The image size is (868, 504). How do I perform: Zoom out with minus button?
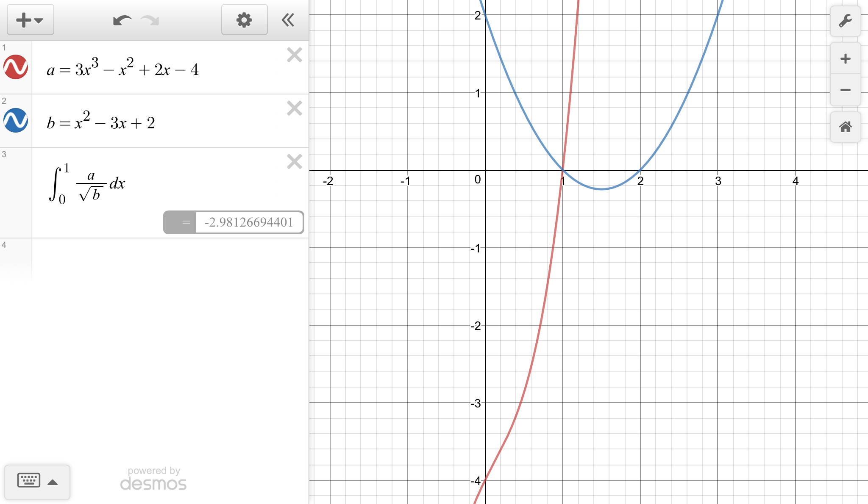pyautogui.click(x=845, y=90)
